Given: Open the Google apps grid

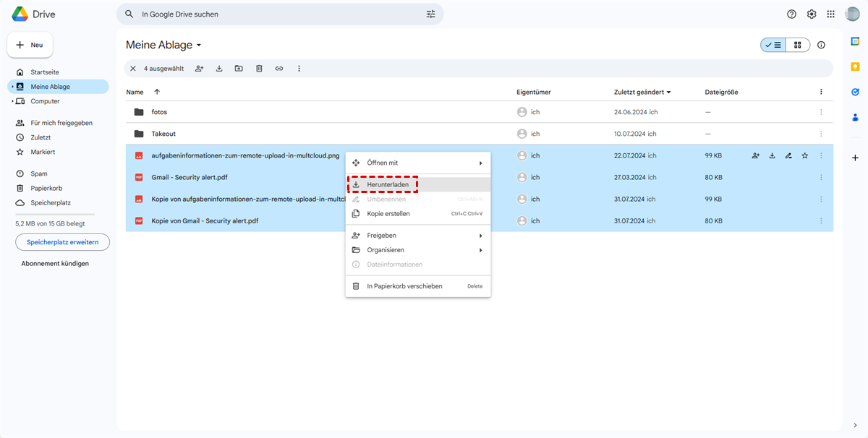Looking at the screenshot, I should [830, 14].
